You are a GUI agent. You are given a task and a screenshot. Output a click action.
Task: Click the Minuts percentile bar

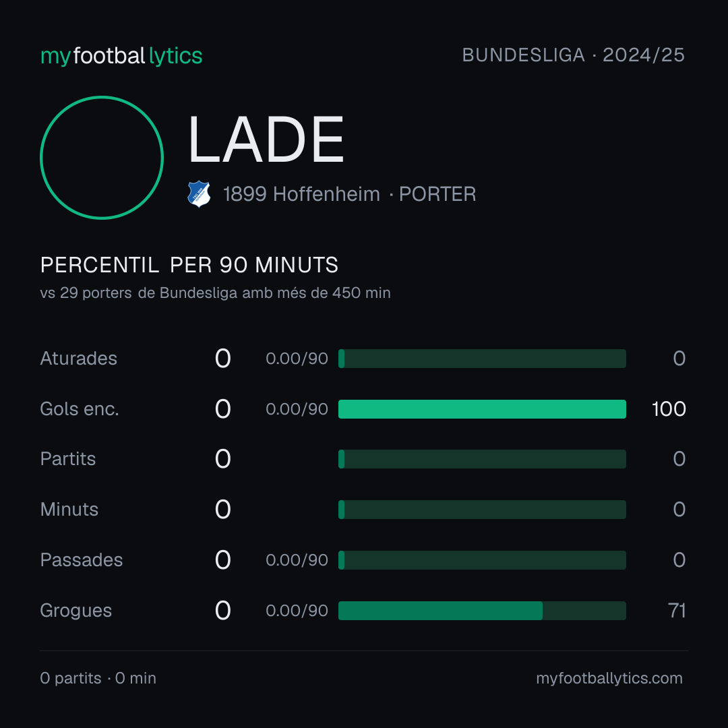[482, 510]
